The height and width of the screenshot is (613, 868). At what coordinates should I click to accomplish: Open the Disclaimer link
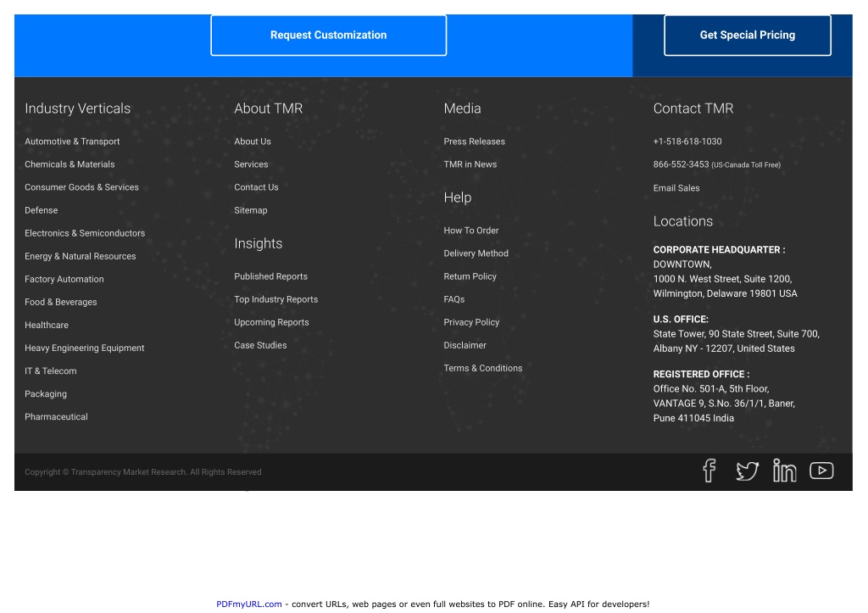coord(465,346)
